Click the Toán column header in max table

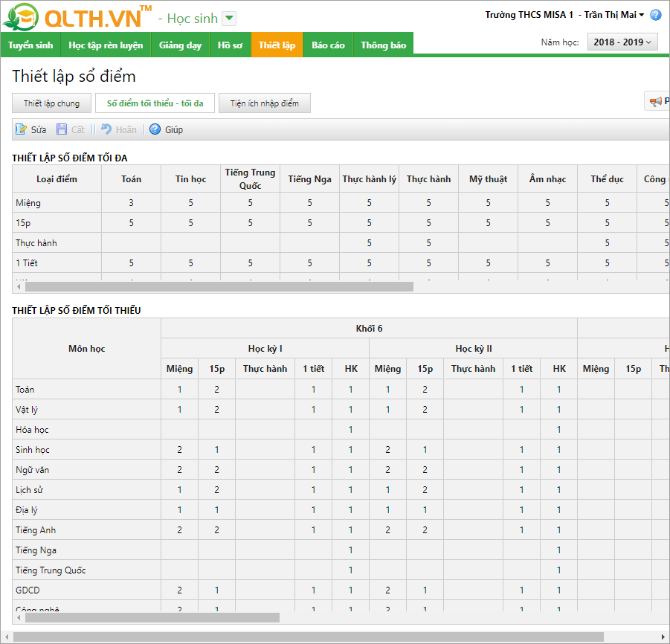131,179
